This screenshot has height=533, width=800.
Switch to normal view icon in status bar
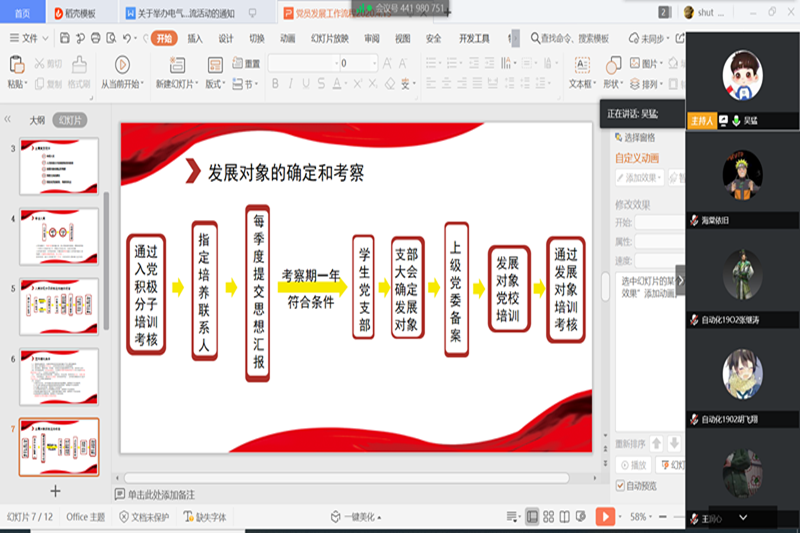point(533,517)
